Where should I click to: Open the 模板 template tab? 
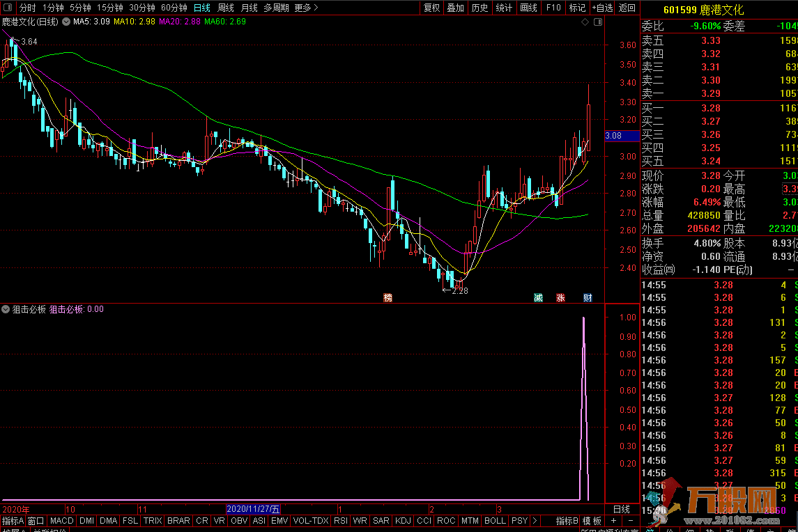coord(592,521)
